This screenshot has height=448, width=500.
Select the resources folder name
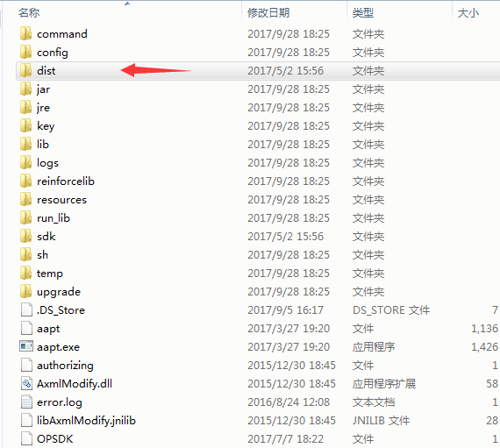coord(62,200)
